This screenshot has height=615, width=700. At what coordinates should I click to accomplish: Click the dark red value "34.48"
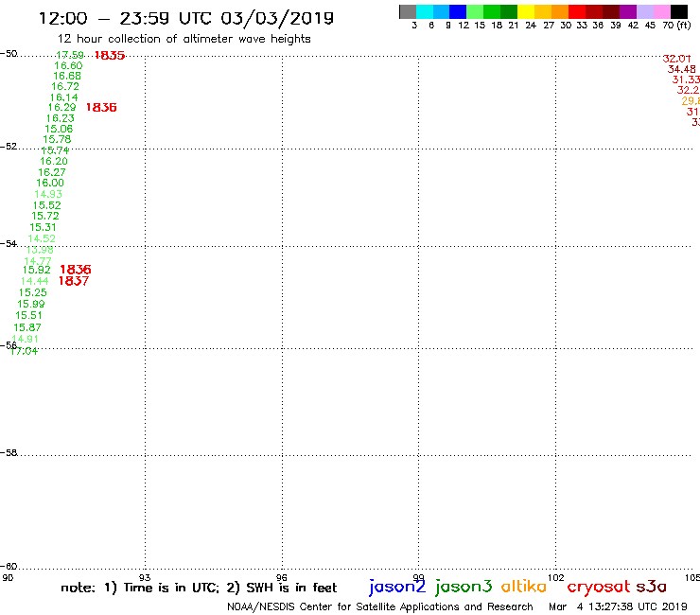coord(682,69)
